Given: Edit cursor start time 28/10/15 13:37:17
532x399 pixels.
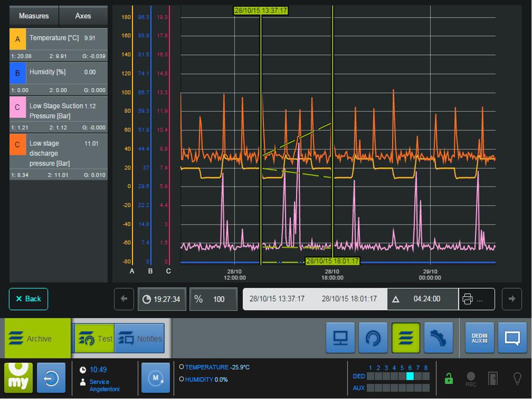Looking at the screenshot, I should click(x=277, y=299).
